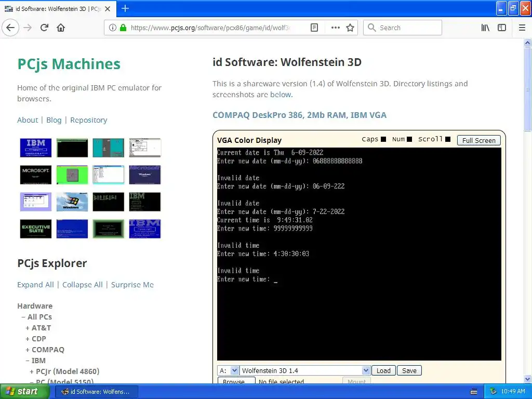Click the Search box in the toolbar
Image resolution: width=532 pixels, height=399 pixels.
point(403,28)
